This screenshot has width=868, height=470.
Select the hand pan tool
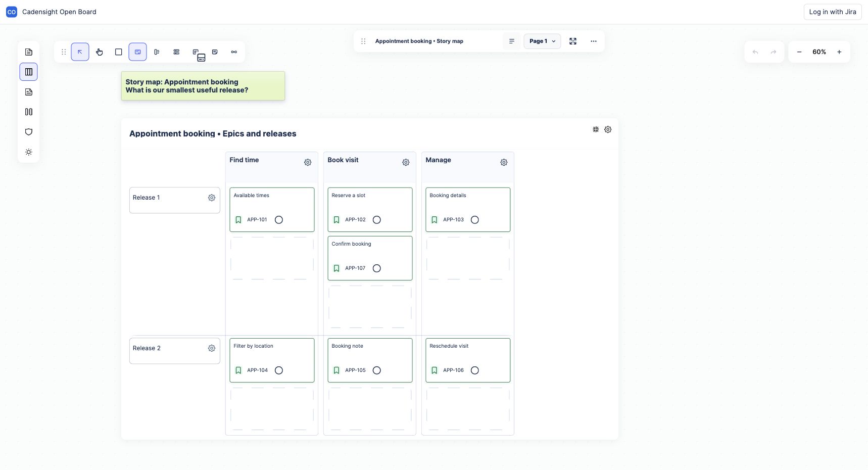(x=99, y=52)
